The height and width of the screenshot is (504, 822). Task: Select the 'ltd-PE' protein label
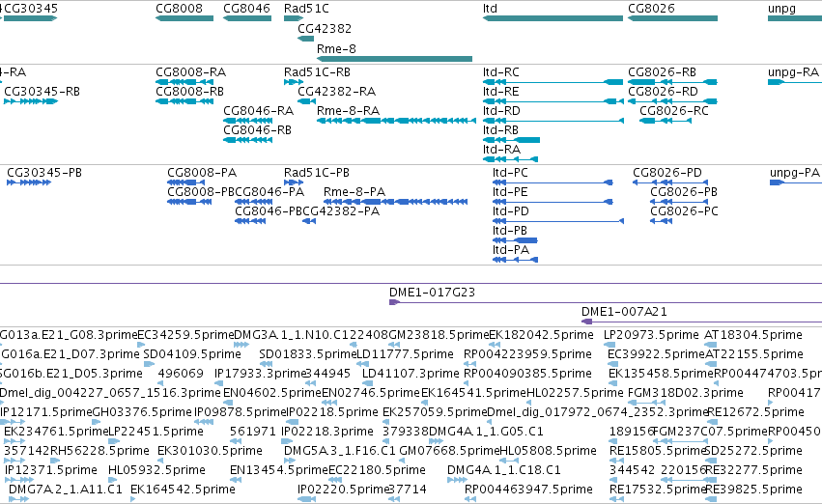[x=510, y=192]
